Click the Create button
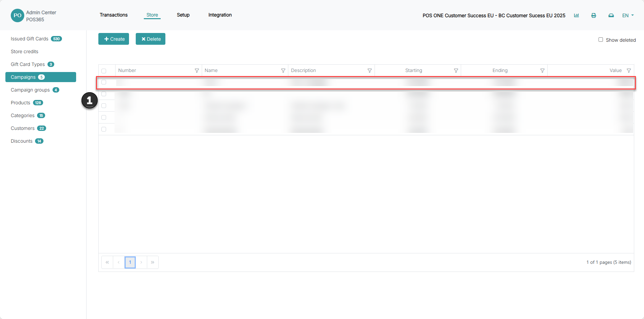Screen dimensions: 644x319 pos(114,39)
